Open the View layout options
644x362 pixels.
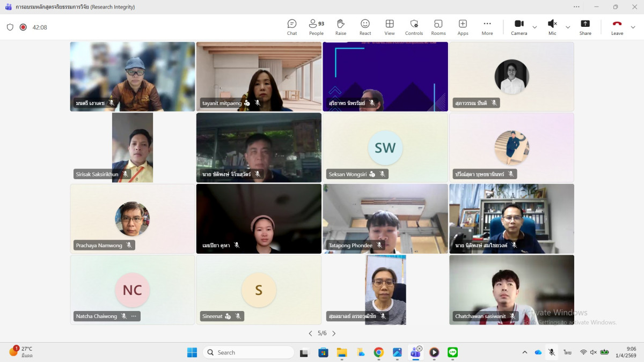click(390, 27)
